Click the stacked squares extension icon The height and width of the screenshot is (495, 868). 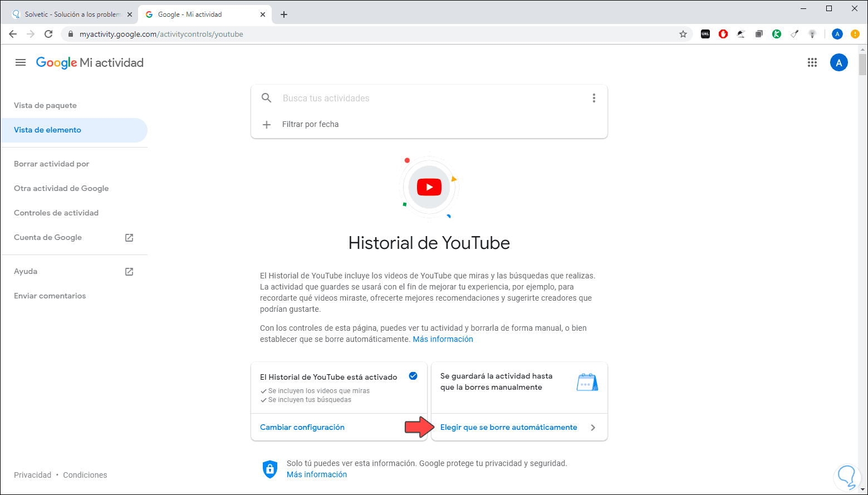759,34
